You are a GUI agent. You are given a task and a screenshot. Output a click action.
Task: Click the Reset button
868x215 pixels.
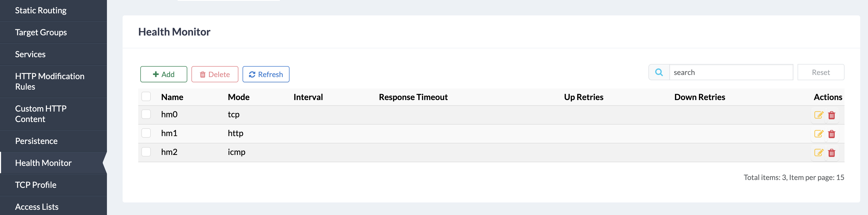[x=821, y=73]
